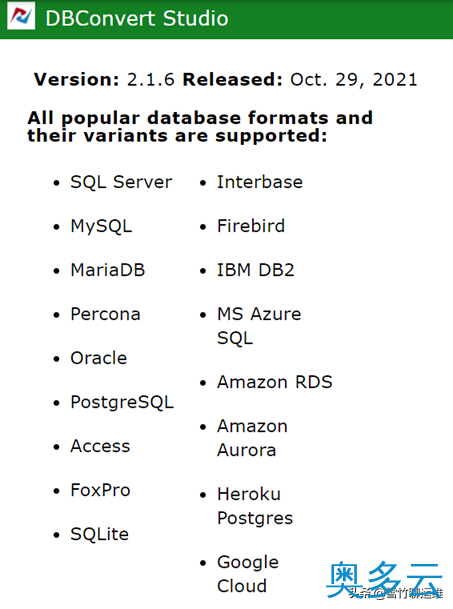Click the Percona list item
This screenshot has width=453, height=609.
click(105, 314)
